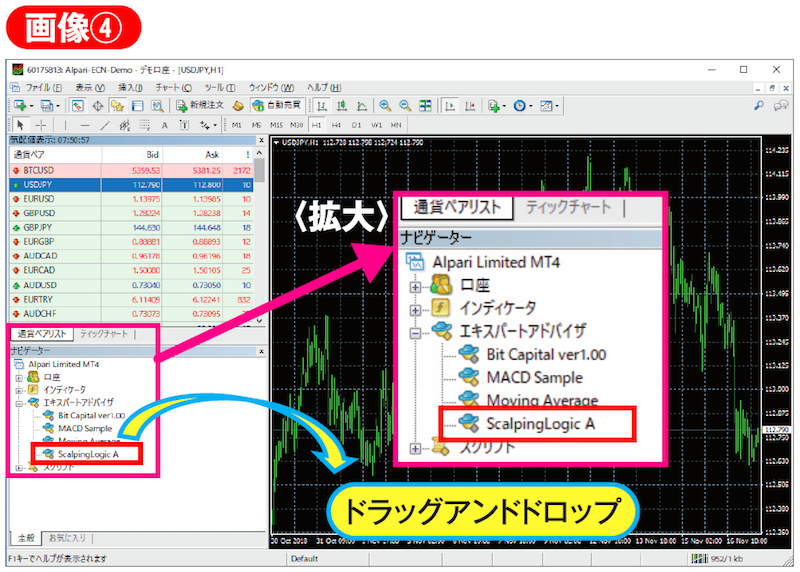
Task: Switch to お気に入り tab in Navigator
Action: (67, 538)
